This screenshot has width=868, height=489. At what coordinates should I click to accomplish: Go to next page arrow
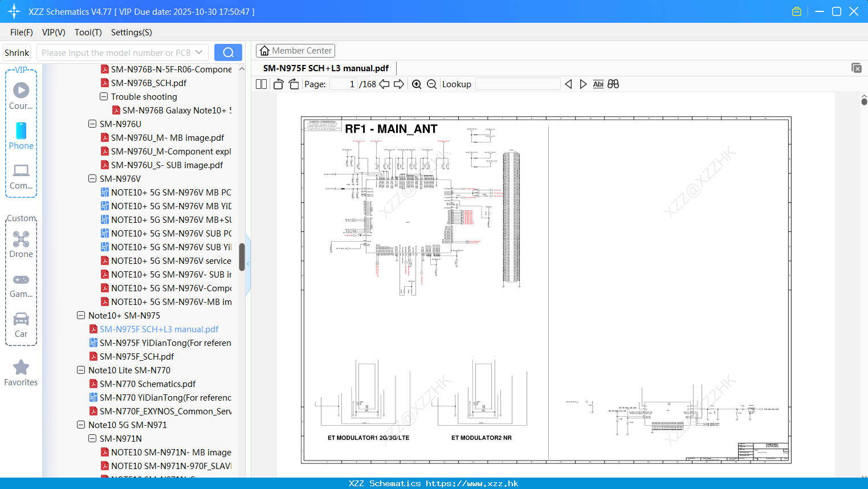click(x=399, y=84)
